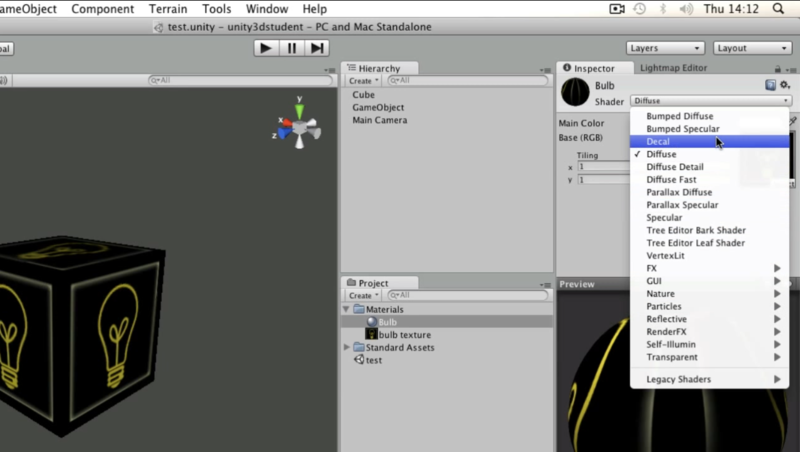This screenshot has height=452, width=800.
Task: Open the Layout dropdown
Action: [x=752, y=48]
